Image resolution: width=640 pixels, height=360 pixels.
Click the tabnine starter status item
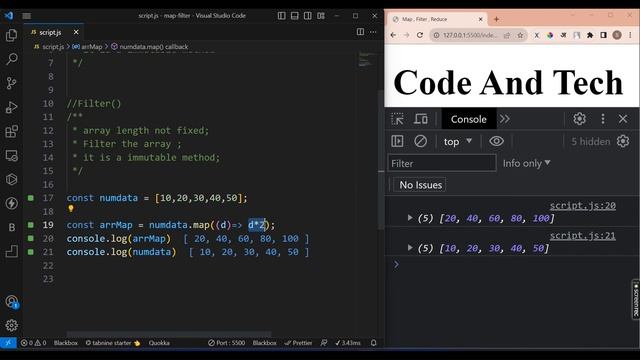tap(113, 343)
